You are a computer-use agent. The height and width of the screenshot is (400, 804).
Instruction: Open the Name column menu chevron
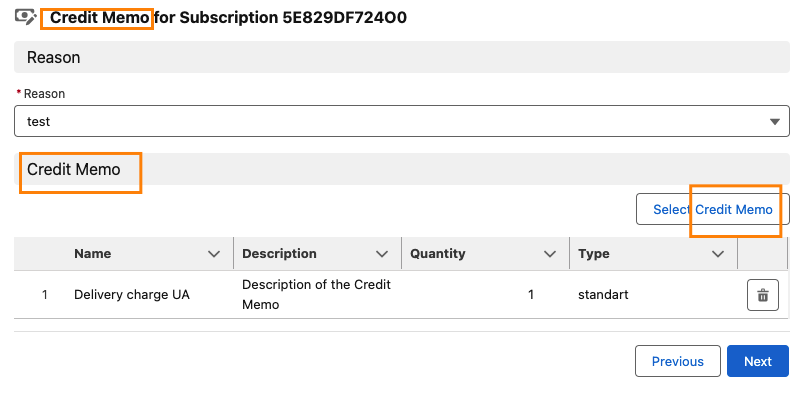pyautogui.click(x=213, y=254)
